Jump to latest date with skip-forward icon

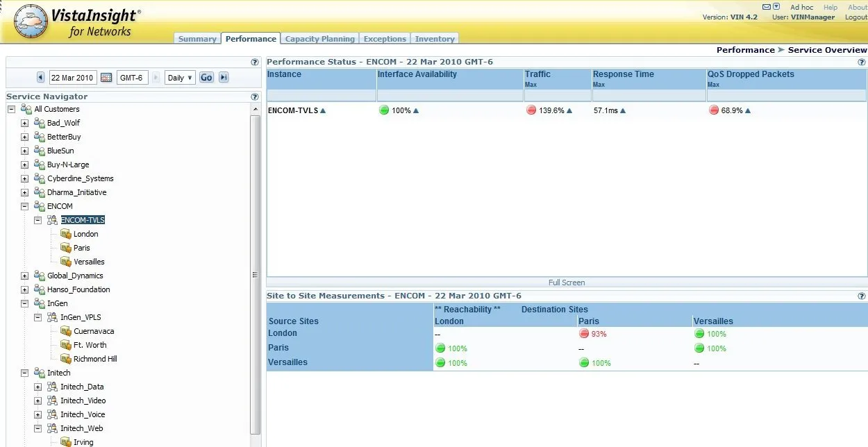(224, 78)
